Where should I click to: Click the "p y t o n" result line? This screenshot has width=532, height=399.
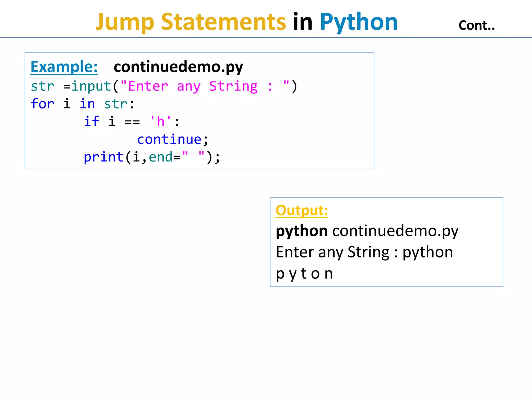pos(304,274)
